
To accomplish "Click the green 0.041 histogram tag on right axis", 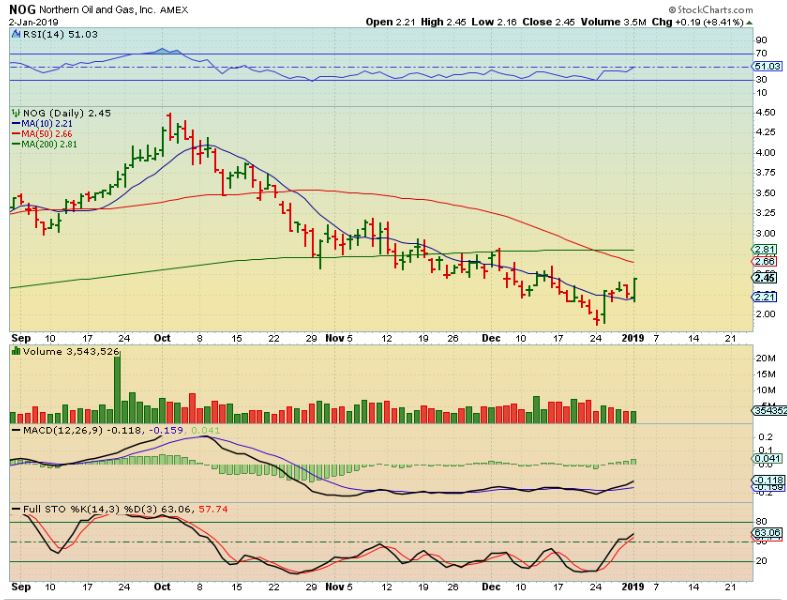I will [766, 458].
